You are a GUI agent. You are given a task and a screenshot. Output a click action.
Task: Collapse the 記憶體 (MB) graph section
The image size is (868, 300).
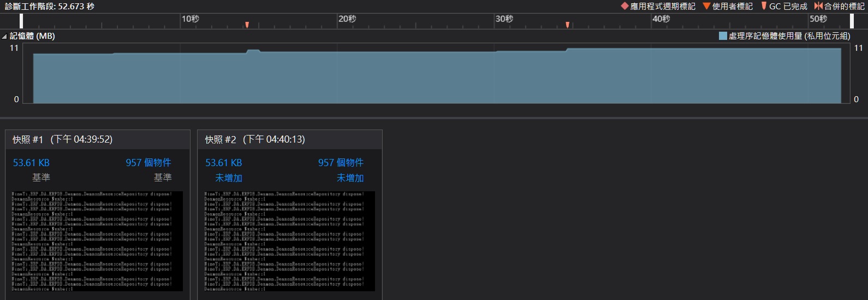click(x=4, y=36)
